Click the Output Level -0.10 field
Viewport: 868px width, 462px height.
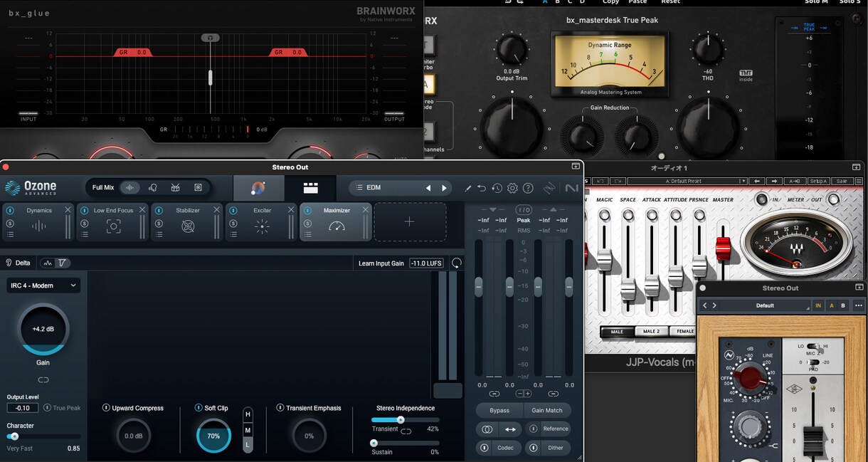(23, 408)
